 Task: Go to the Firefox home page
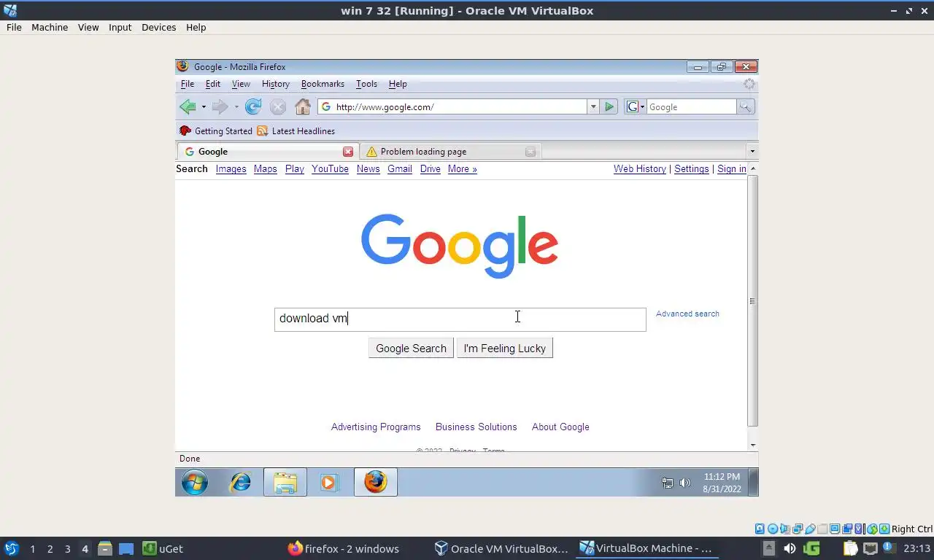click(303, 106)
